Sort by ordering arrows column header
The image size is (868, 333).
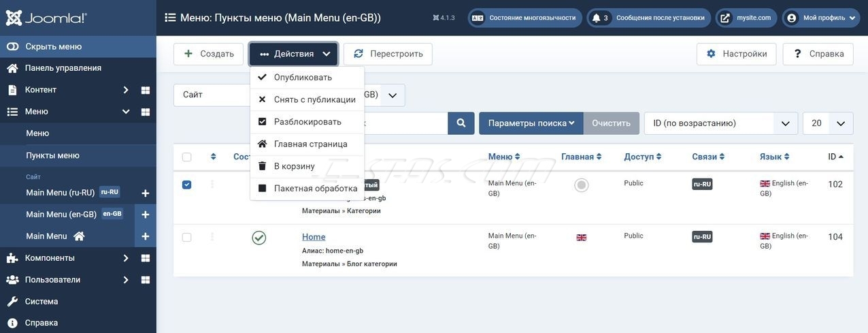(213, 157)
